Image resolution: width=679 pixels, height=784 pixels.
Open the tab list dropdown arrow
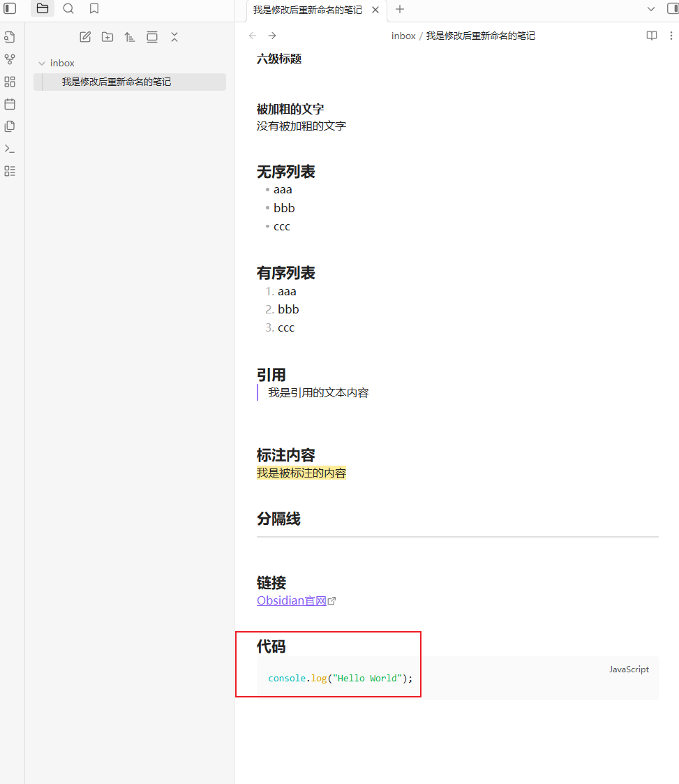click(651, 9)
